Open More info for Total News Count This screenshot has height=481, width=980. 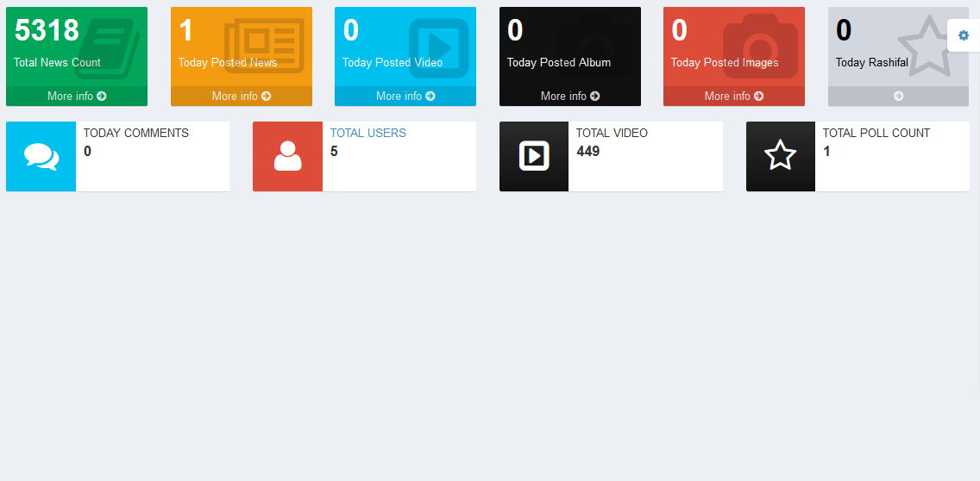pos(77,97)
